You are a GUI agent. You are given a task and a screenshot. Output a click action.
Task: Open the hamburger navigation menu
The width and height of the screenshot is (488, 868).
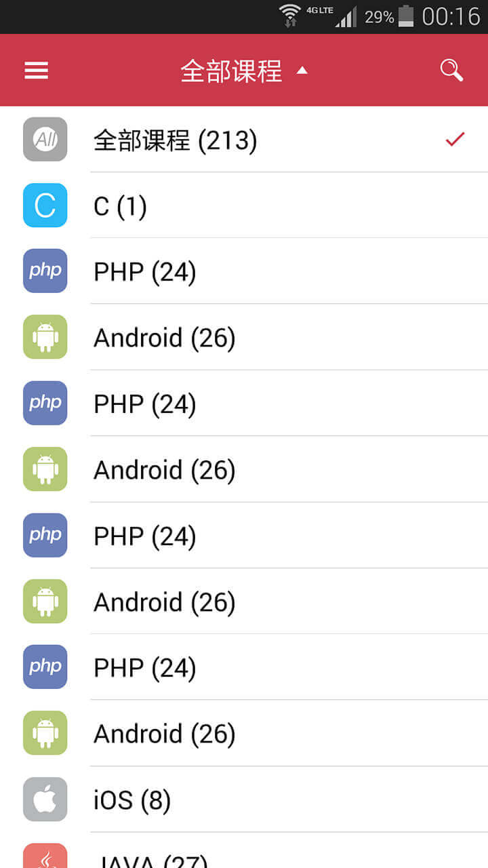coord(37,71)
